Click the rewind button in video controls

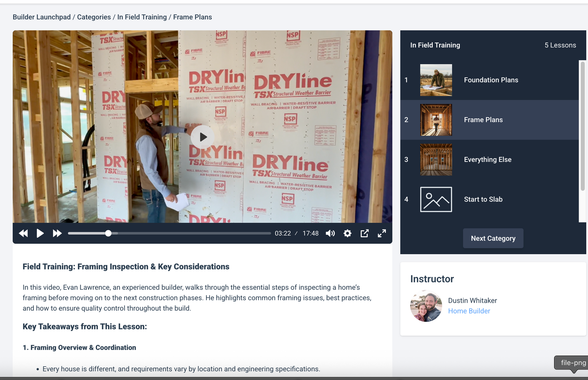(x=23, y=233)
